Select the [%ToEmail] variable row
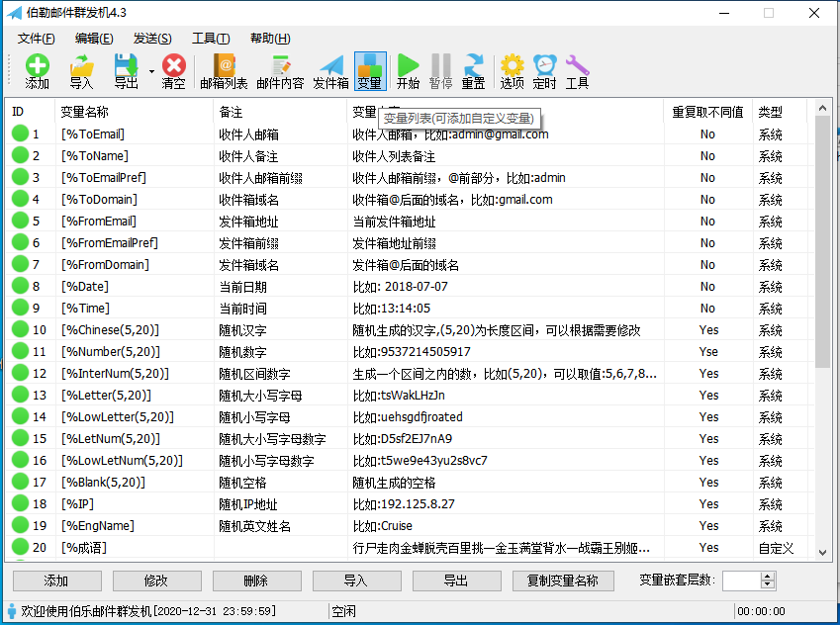Screen dimensions: 840x625 [410, 134]
